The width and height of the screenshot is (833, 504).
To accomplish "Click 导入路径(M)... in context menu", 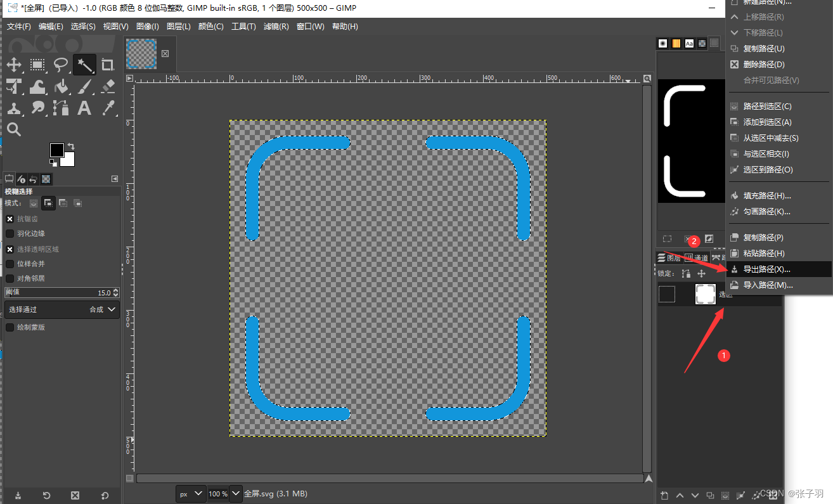I will tap(778, 285).
